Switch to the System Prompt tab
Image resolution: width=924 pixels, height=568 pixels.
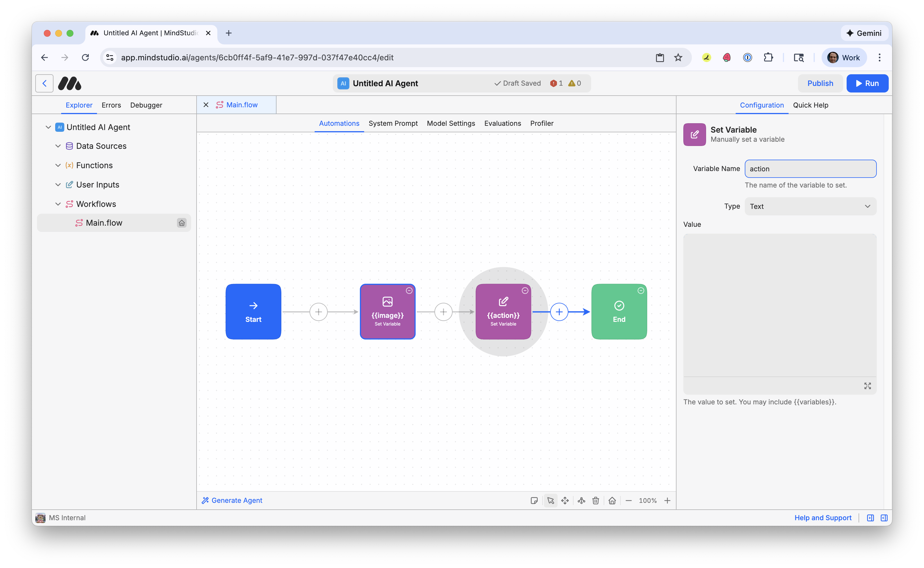click(393, 123)
